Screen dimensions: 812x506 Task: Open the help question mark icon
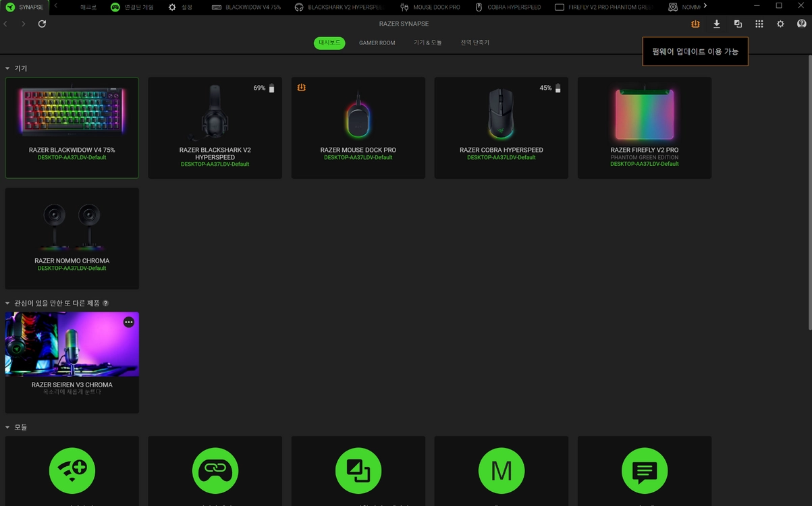point(801,24)
